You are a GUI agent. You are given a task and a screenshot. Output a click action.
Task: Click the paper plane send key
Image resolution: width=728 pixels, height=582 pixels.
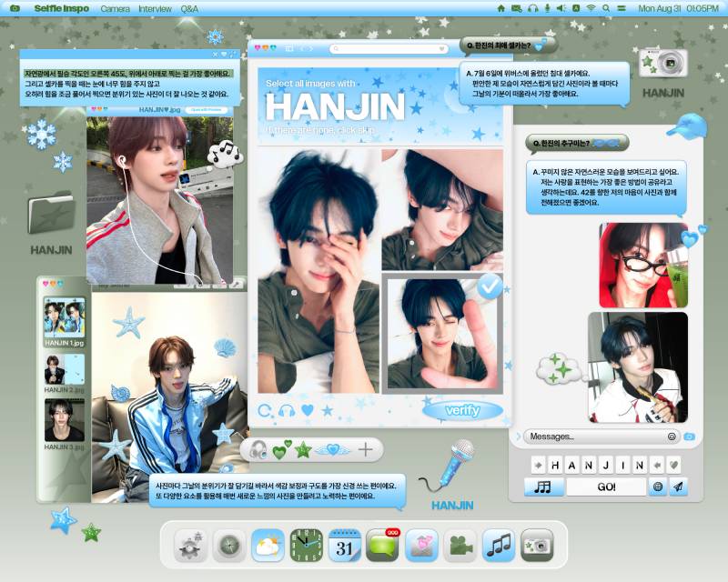(x=678, y=487)
